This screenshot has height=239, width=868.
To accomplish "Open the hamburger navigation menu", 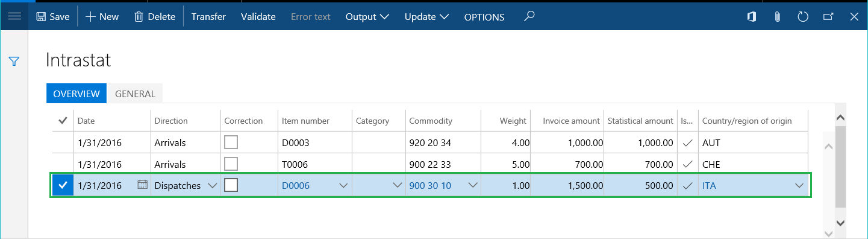I will (x=14, y=16).
